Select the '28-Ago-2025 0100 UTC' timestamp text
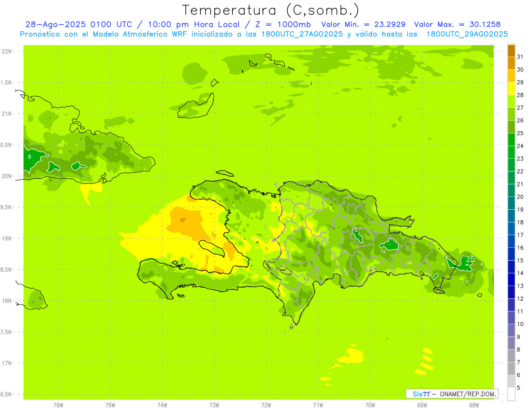The image size is (532, 411). tap(78, 24)
